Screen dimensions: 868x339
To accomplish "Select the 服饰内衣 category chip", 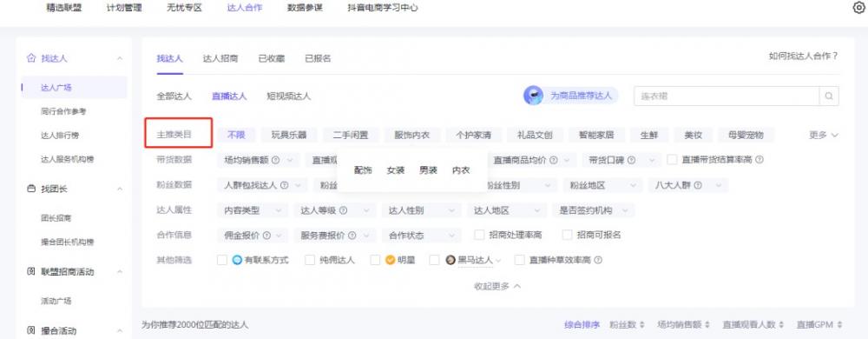I will point(411,135).
